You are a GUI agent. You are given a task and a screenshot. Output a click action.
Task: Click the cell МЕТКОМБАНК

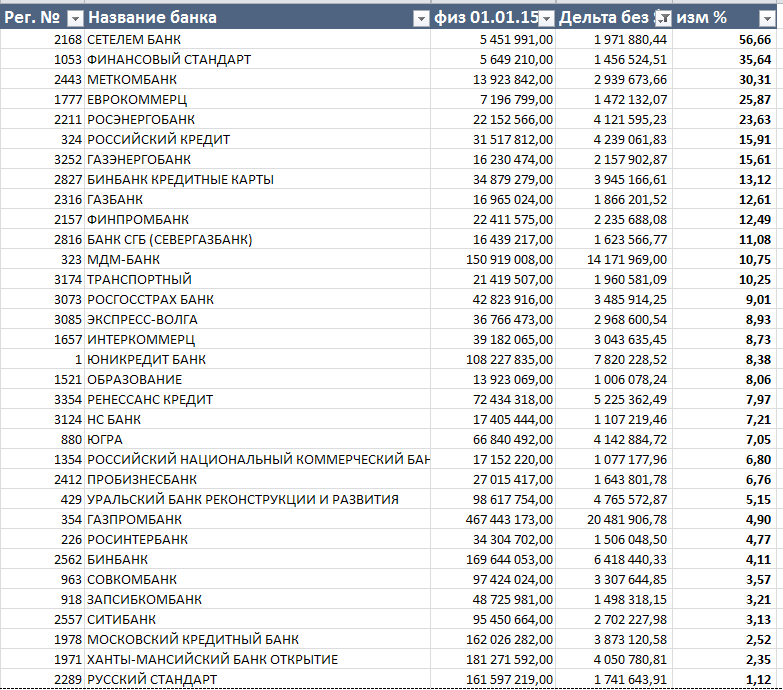pos(257,79)
